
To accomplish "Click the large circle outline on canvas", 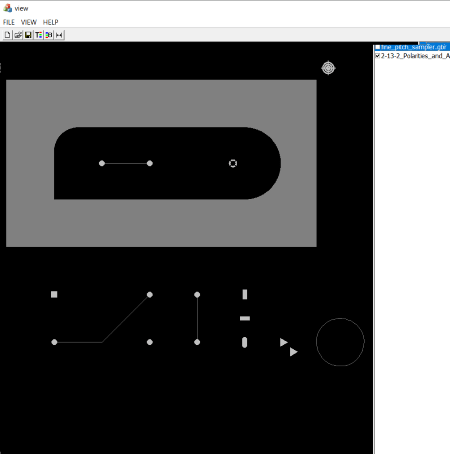I will (x=340, y=342).
